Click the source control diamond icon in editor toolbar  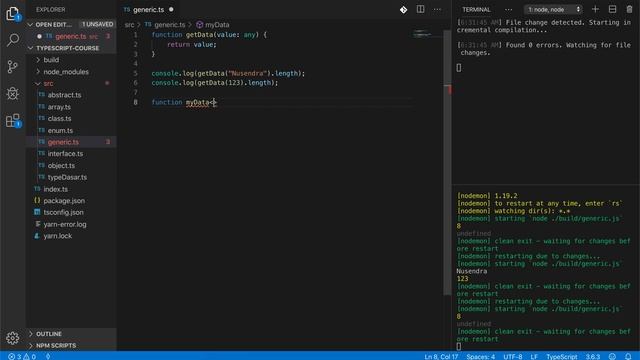403,9
